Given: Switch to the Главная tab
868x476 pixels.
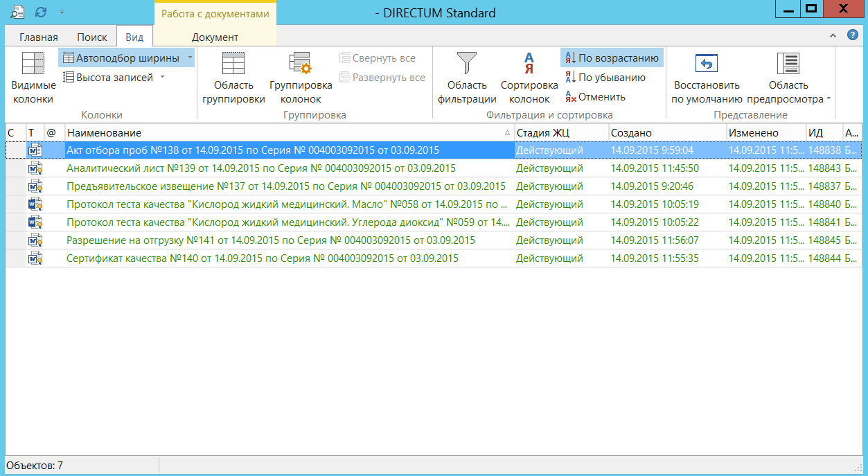Looking at the screenshot, I should 39,37.
